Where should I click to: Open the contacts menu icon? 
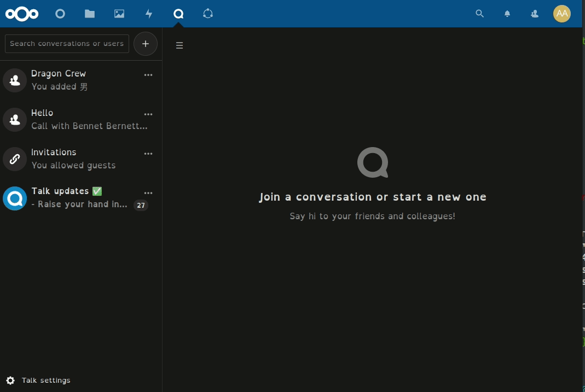coord(535,14)
